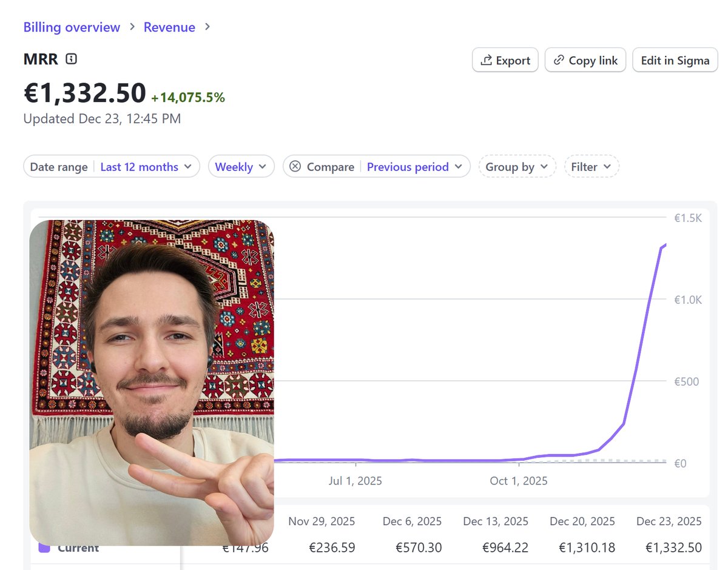Click the selfie photo thumbnail
This screenshot has width=728, height=570.
(152, 382)
